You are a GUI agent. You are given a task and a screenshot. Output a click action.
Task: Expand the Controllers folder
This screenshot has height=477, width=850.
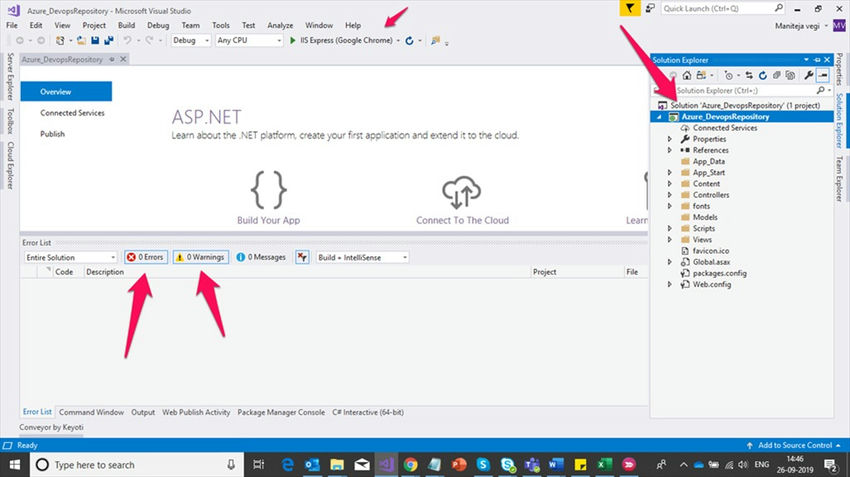(669, 195)
